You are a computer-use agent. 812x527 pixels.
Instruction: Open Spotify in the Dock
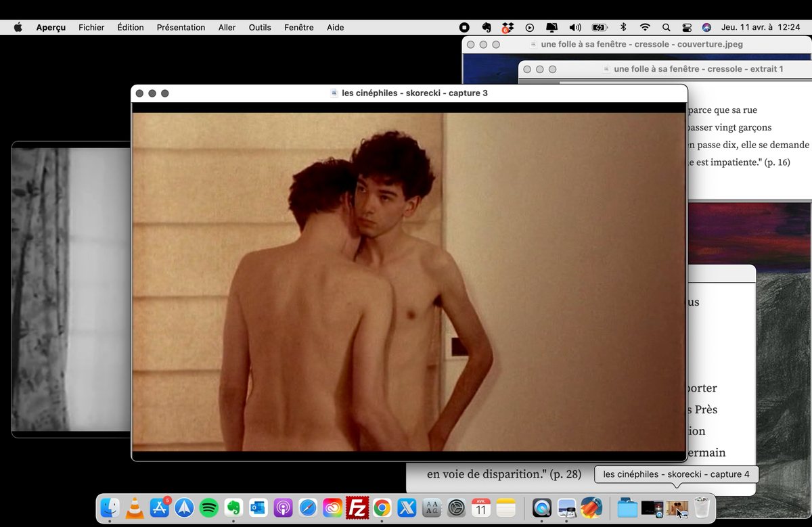tap(209, 507)
